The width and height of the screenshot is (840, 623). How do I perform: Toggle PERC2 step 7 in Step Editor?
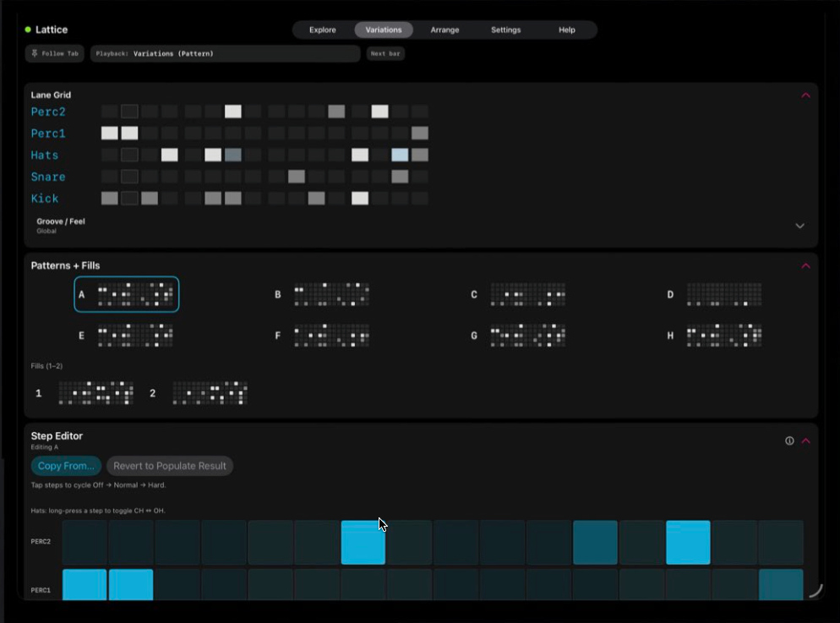click(363, 542)
